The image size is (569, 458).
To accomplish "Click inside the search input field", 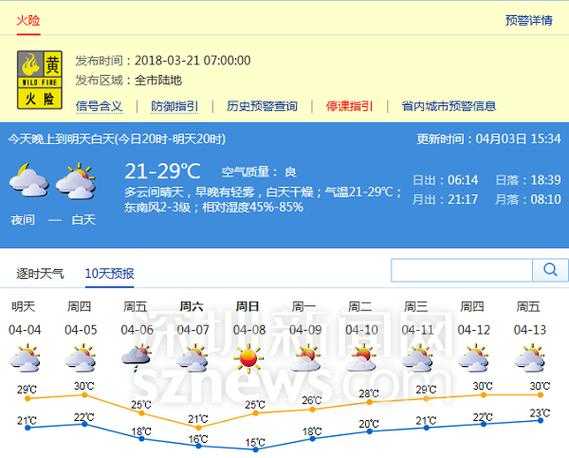I will [x=462, y=270].
